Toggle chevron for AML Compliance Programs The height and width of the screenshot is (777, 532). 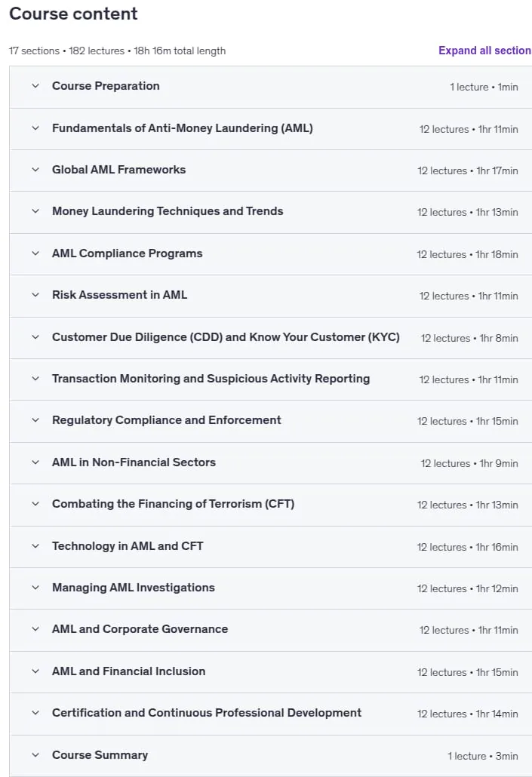tap(35, 253)
